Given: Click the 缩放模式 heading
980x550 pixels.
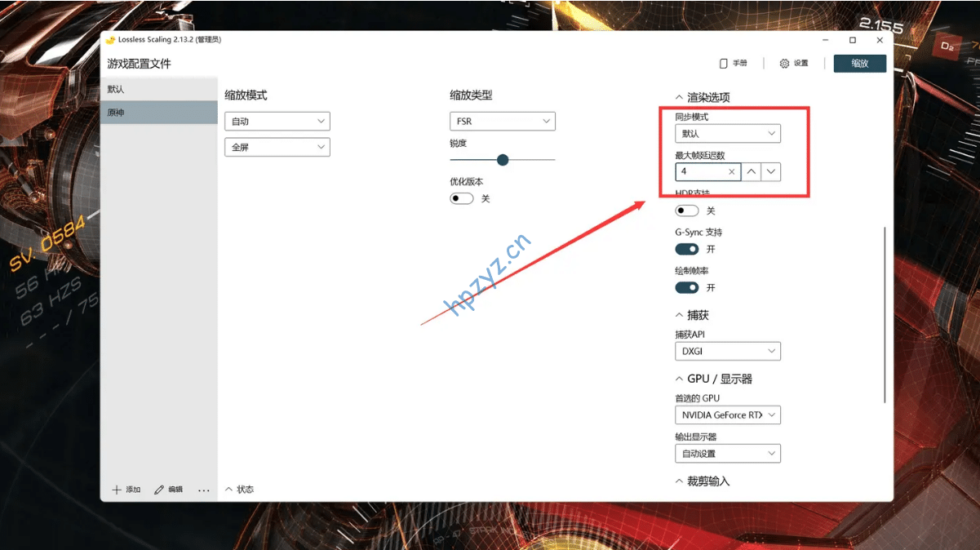Looking at the screenshot, I should [246, 95].
